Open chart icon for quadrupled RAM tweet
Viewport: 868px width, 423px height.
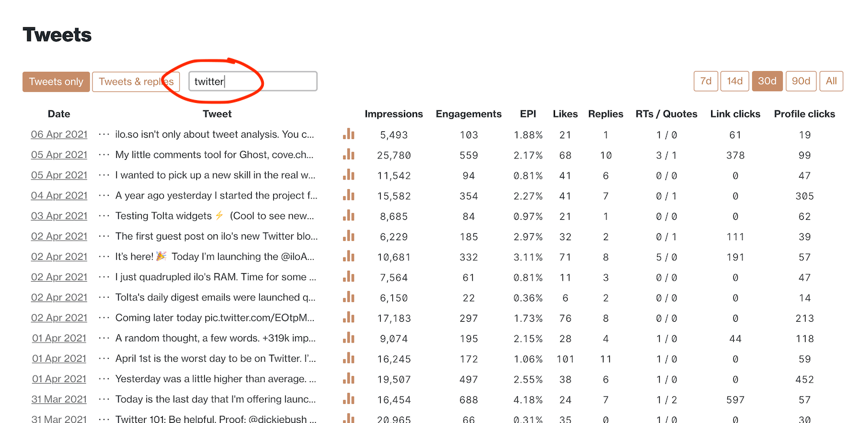348,277
